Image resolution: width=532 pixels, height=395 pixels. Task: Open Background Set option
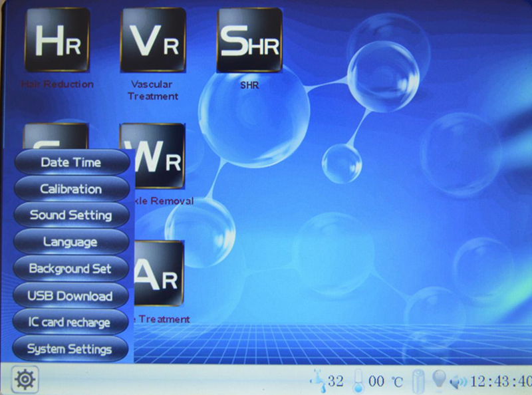point(70,269)
